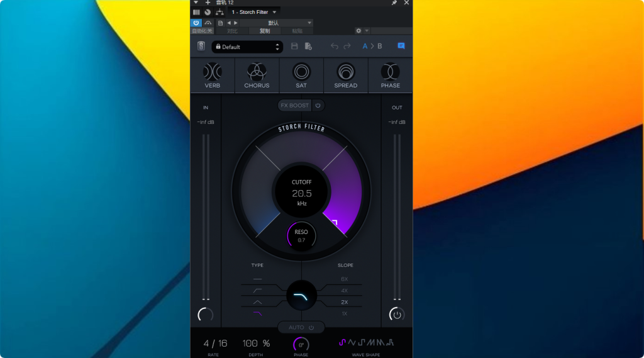Open the channel mixer bars icon
The height and width of the screenshot is (358, 644).
tap(196, 13)
